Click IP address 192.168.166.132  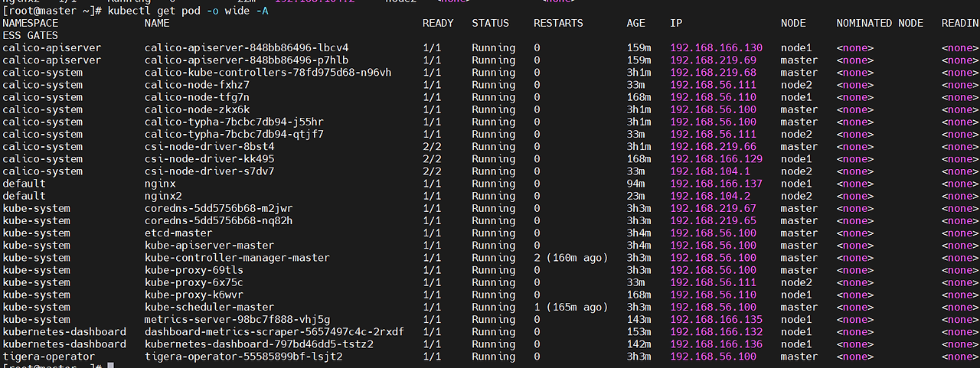pyautogui.click(x=717, y=331)
